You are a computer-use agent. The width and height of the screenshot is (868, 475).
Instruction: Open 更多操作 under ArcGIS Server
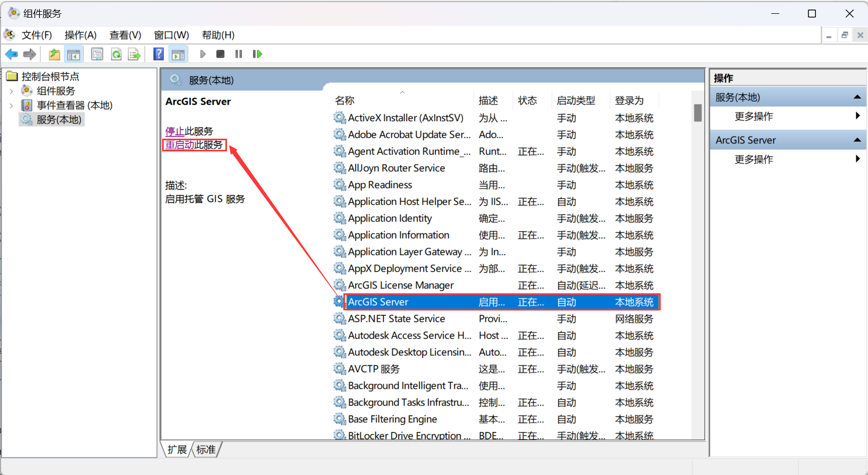[x=754, y=159]
